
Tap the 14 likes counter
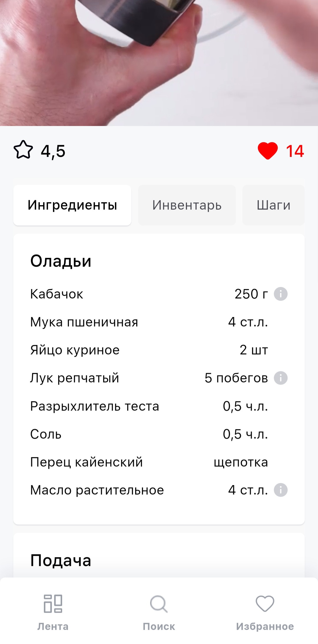295,151
